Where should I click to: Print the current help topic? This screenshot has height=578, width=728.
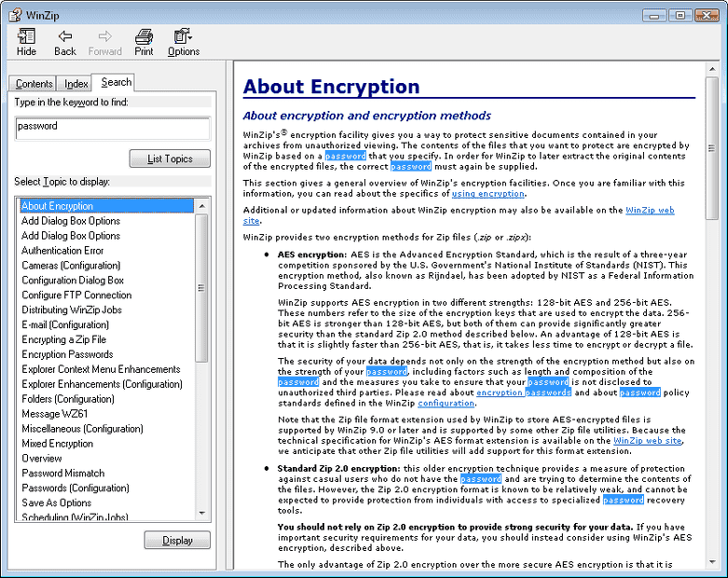click(x=144, y=42)
